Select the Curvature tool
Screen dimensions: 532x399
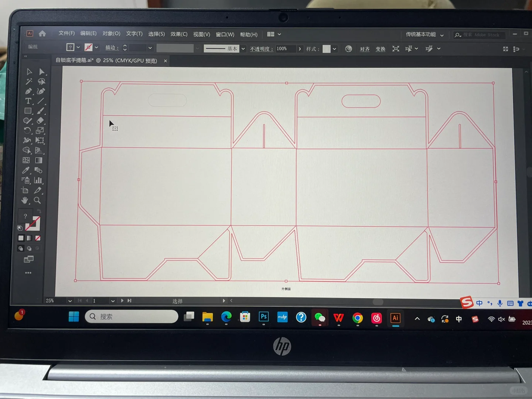41,91
